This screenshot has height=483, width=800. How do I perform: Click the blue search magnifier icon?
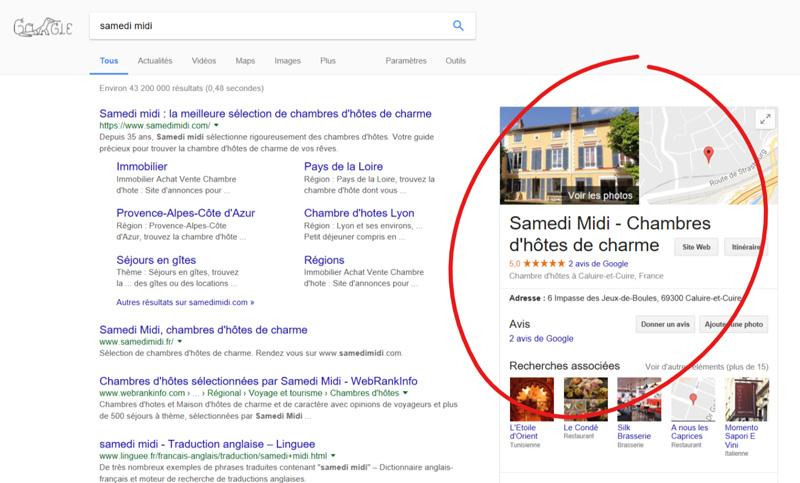click(458, 26)
